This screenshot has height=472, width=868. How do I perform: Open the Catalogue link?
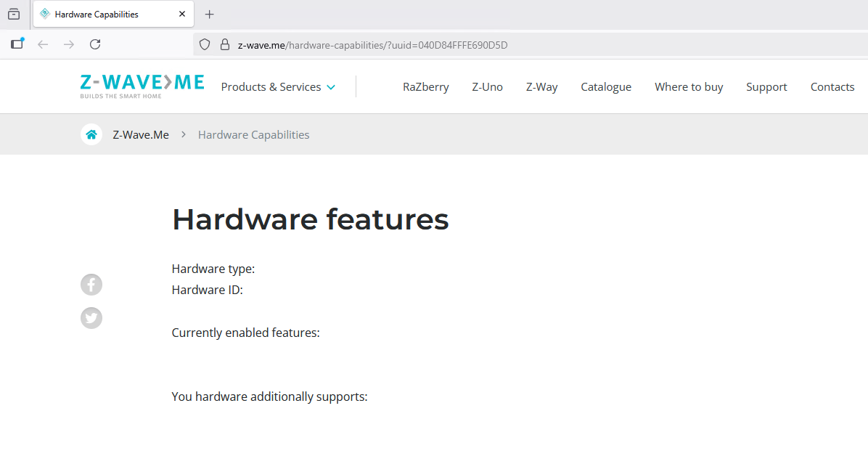[x=605, y=87]
